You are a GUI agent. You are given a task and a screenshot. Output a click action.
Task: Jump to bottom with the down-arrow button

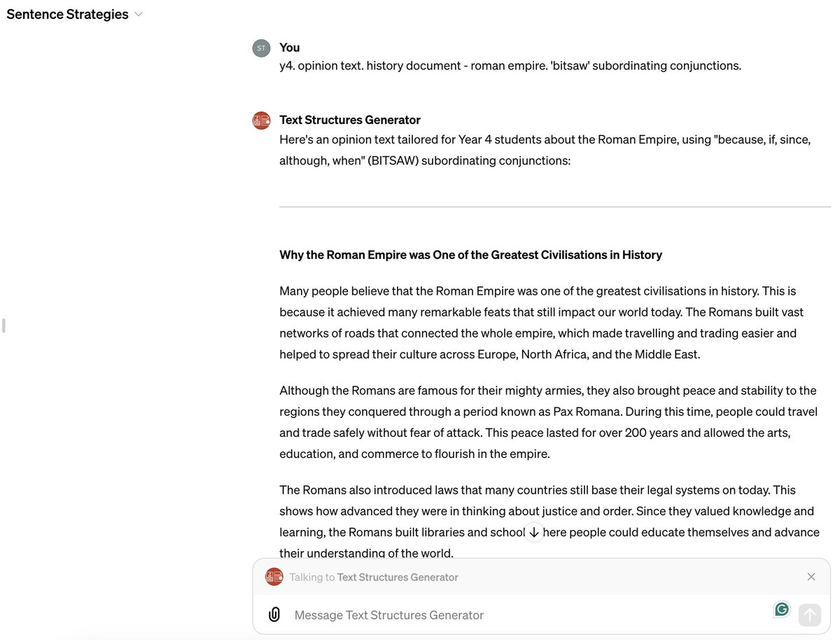click(534, 532)
